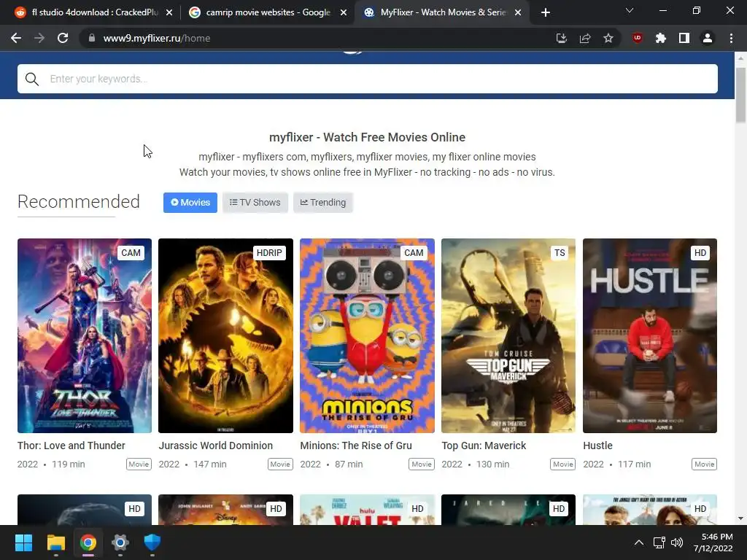747x560 pixels.
Task: Select the MyFlixer browser tab
Action: click(441, 12)
